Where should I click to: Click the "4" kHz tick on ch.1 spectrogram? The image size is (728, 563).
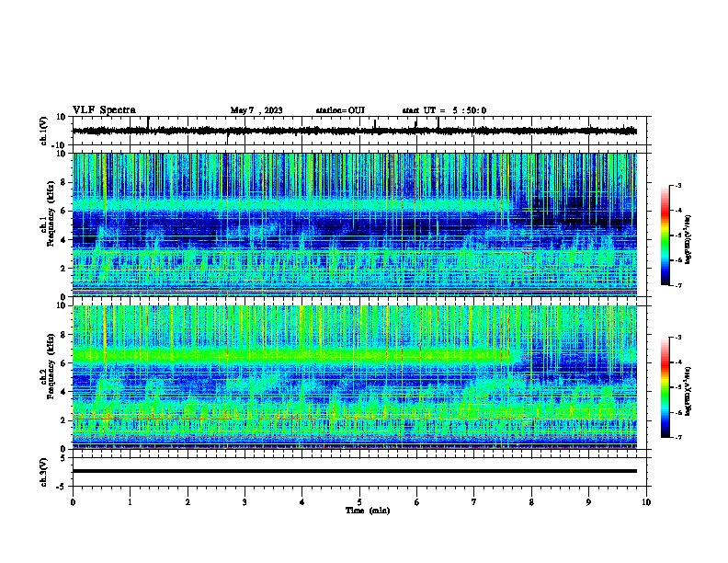click(64, 240)
